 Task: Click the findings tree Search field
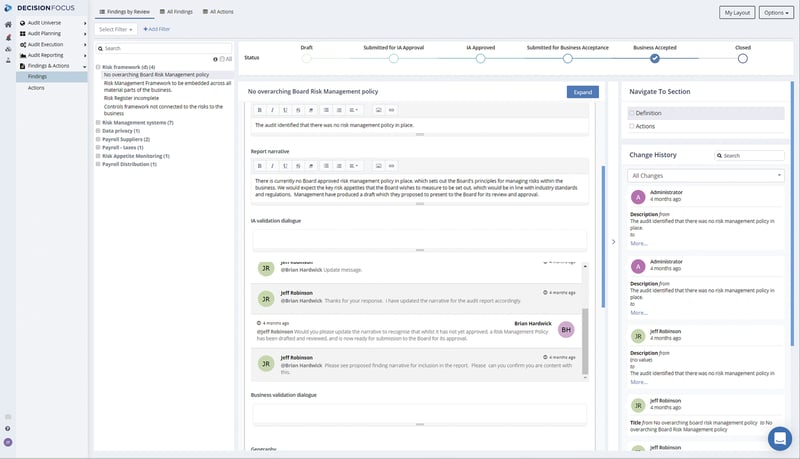coord(163,48)
